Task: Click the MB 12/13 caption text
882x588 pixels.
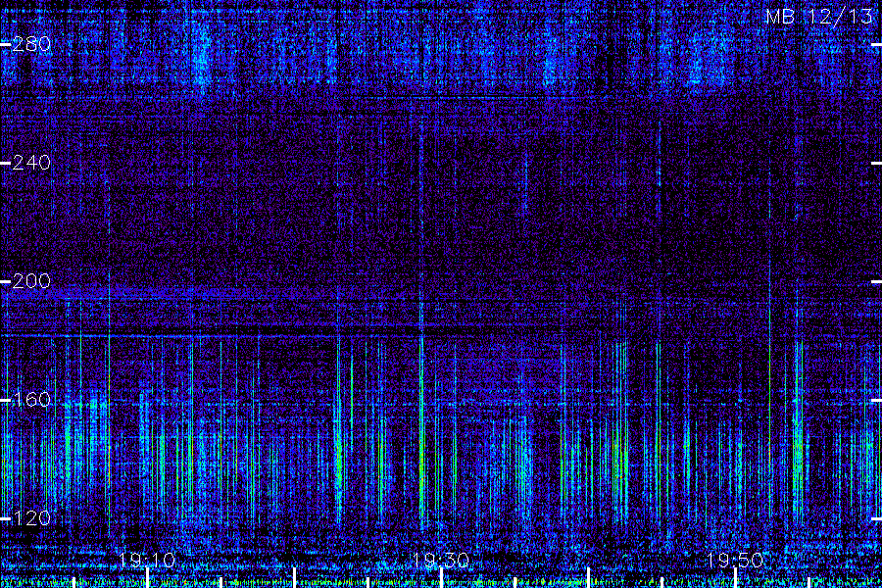Action: tap(819, 17)
